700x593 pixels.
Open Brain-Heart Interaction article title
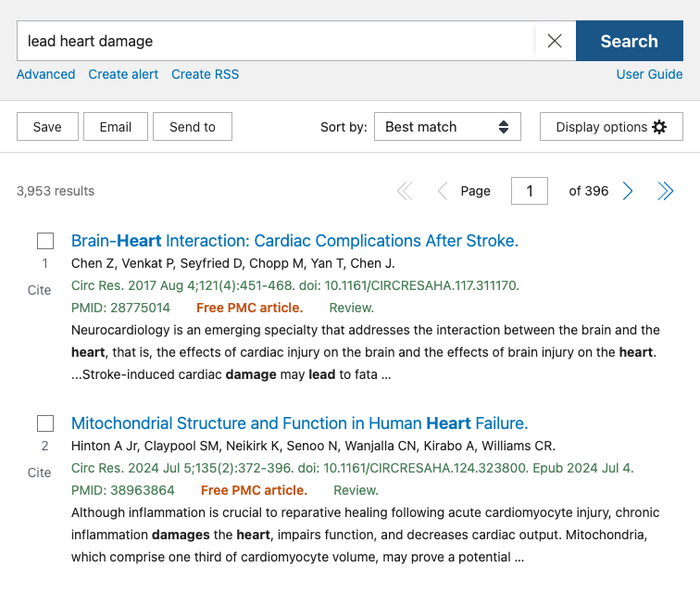[294, 241]
